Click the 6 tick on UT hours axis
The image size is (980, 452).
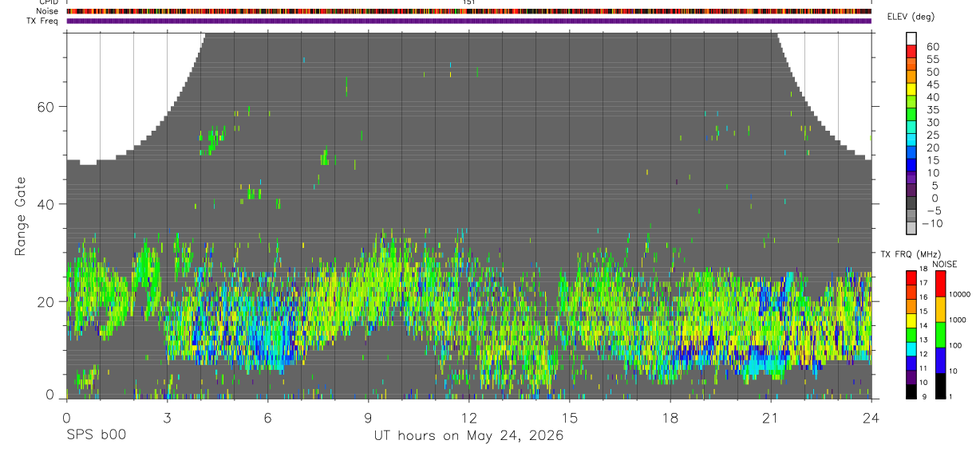(267, 418)
